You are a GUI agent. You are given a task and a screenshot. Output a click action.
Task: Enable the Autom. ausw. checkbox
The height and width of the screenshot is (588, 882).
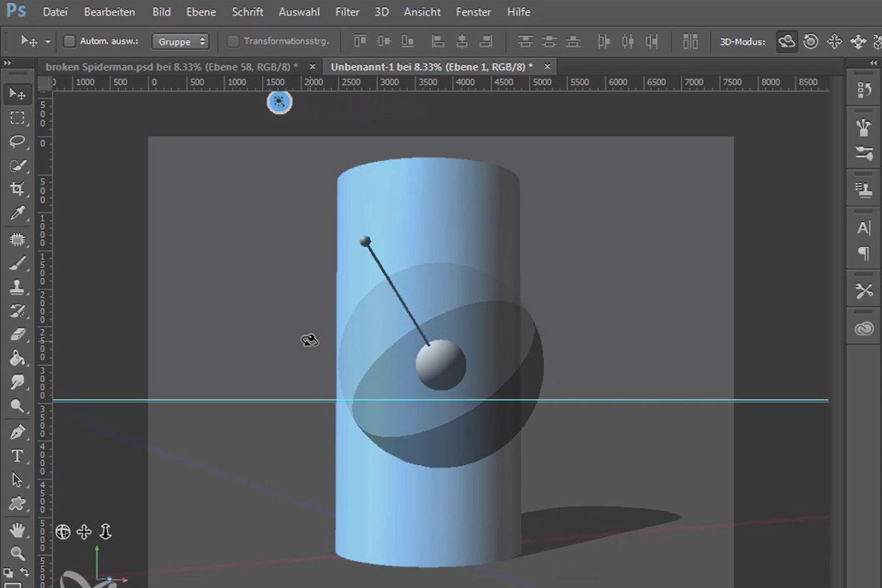tap(70, 42)
